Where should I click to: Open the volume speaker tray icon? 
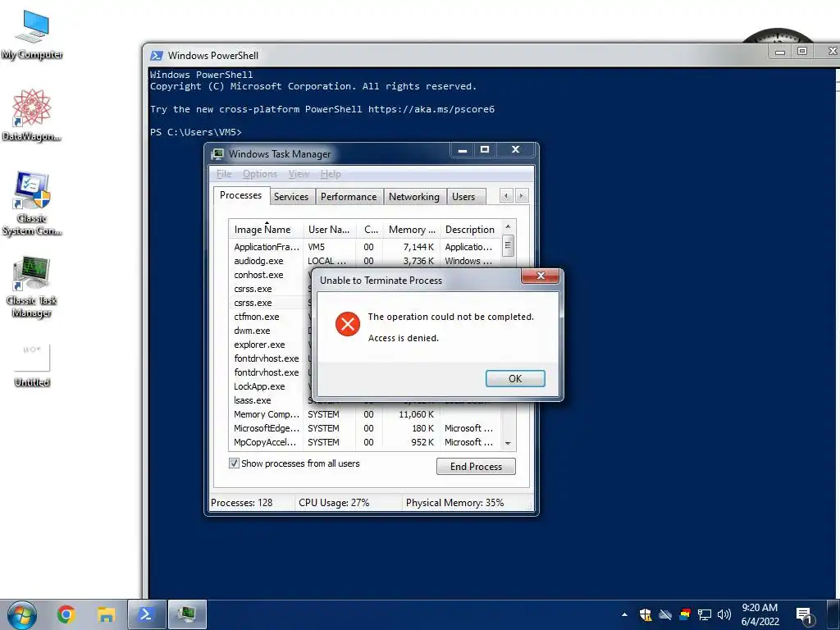pyautogui.click(x=724, y=614)
